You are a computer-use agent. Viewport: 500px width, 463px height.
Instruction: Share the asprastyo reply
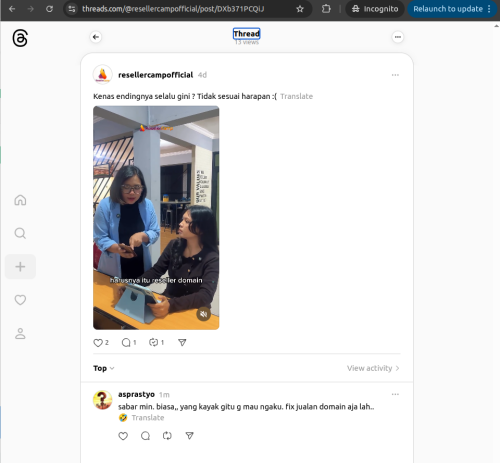pos(189,436)
